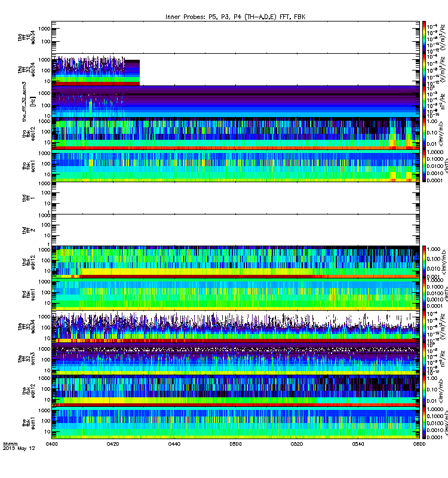Click the color bar beside the fbk edc12

(x=424, y=391)
